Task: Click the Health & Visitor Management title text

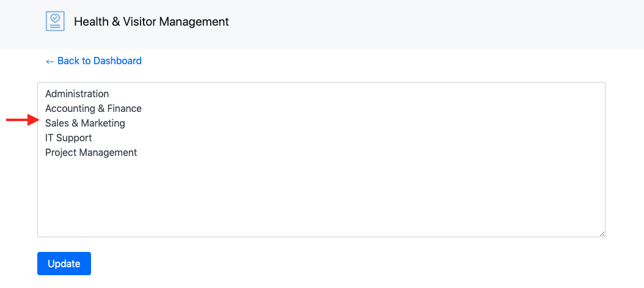Action: click(x=152, y=21)
